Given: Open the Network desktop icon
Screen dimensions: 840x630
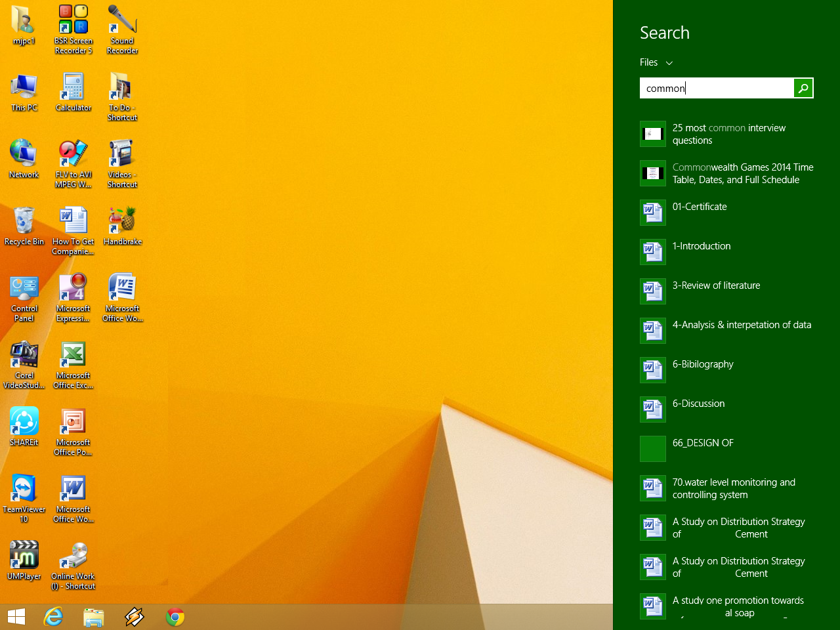Looking at the screenshot, I should [24, 159].
